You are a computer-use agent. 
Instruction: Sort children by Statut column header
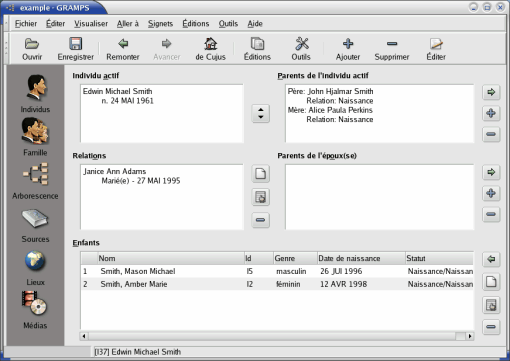(x=439, y=258)
